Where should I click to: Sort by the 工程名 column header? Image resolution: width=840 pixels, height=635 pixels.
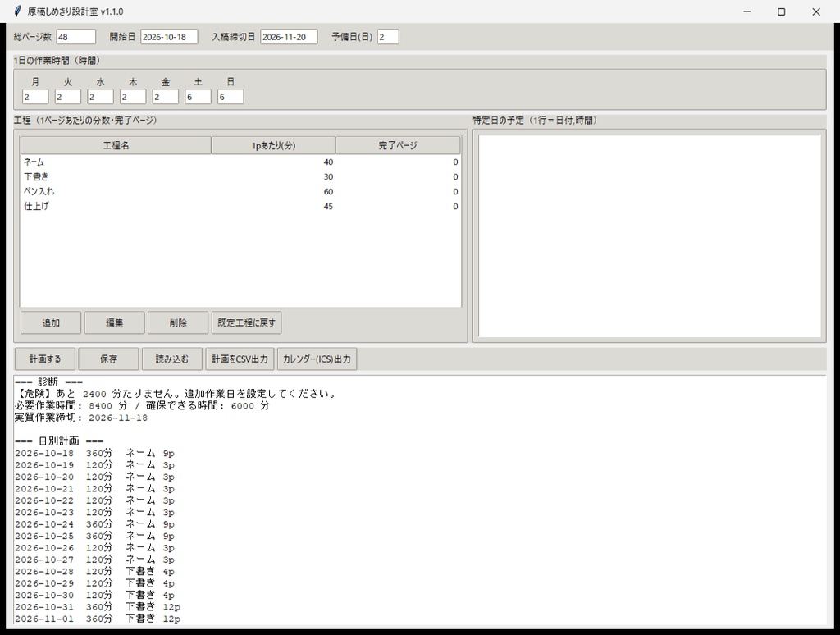pos(116,145)
